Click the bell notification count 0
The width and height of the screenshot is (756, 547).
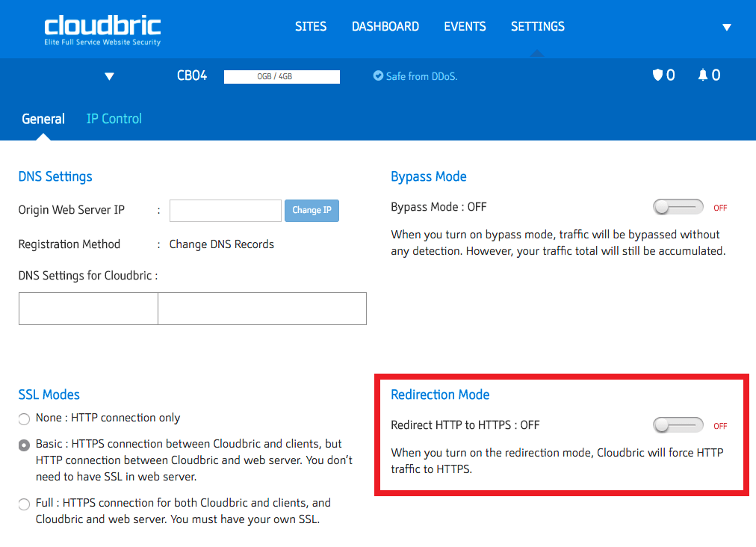716,75
